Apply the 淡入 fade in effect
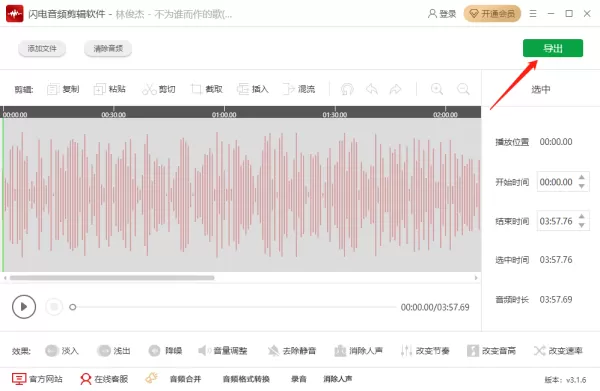This screenshot has height=391, width=600. [62, 350]
